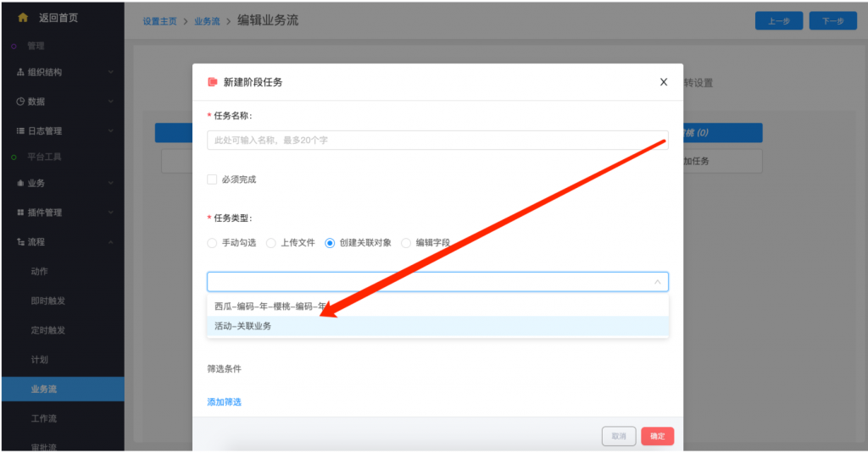Click the 插件管理 grid icon
The image size is (868, 453).
coord(20,213)
